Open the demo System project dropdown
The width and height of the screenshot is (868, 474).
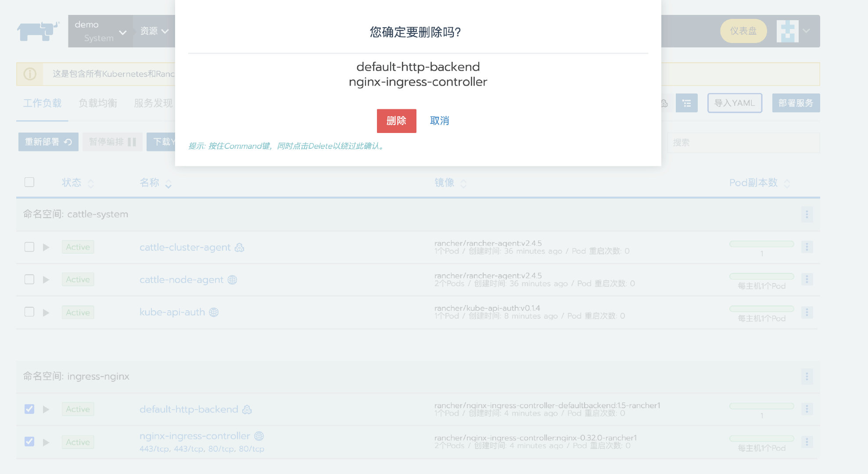click(x=100, y=31)
